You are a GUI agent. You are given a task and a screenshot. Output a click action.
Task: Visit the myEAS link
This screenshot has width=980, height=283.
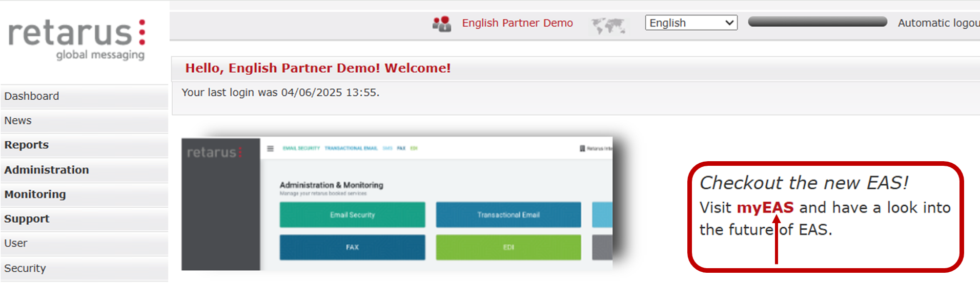coord(765,208)
